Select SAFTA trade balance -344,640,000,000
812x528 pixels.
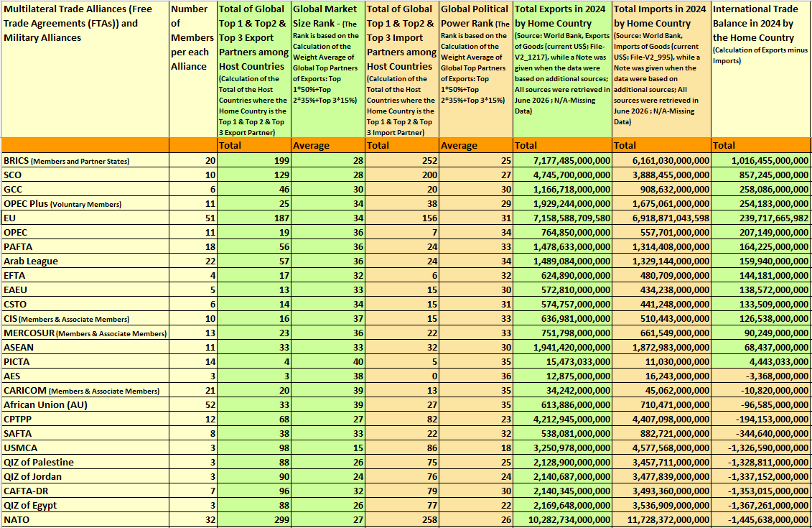pos(761,434)
